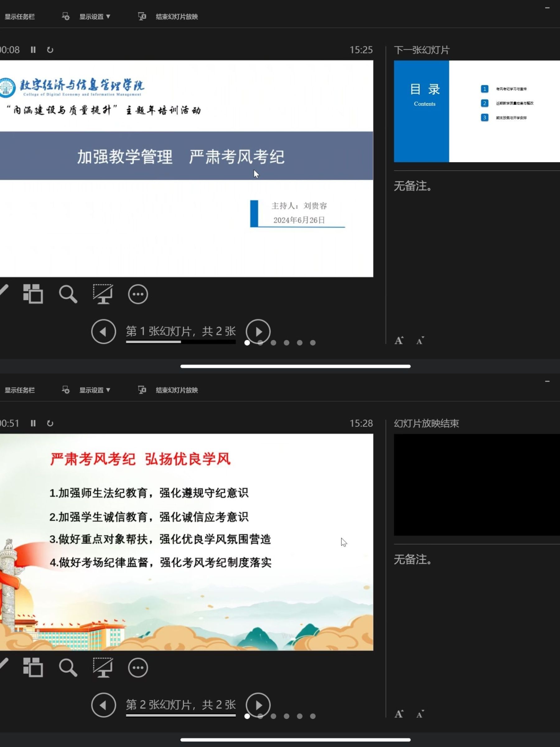This screenshot has height=747, width=560.
Task: Select the 目录 Contents next-slide thumbnail
Action: point(477,111)
